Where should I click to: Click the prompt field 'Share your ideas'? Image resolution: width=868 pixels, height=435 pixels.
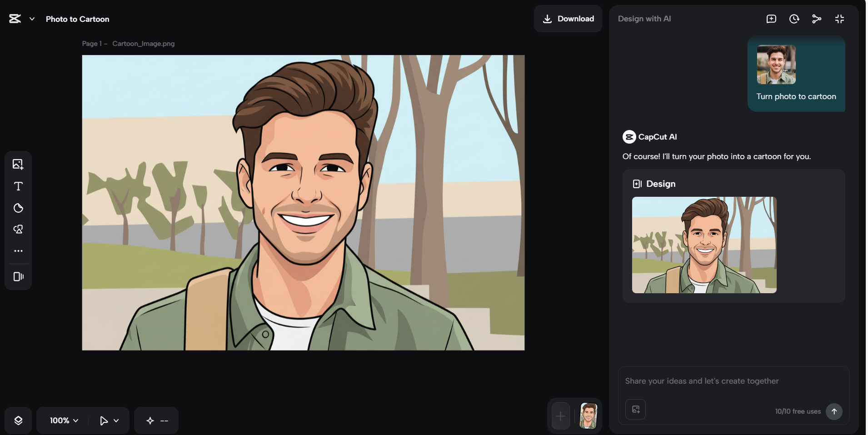point(733,381)
